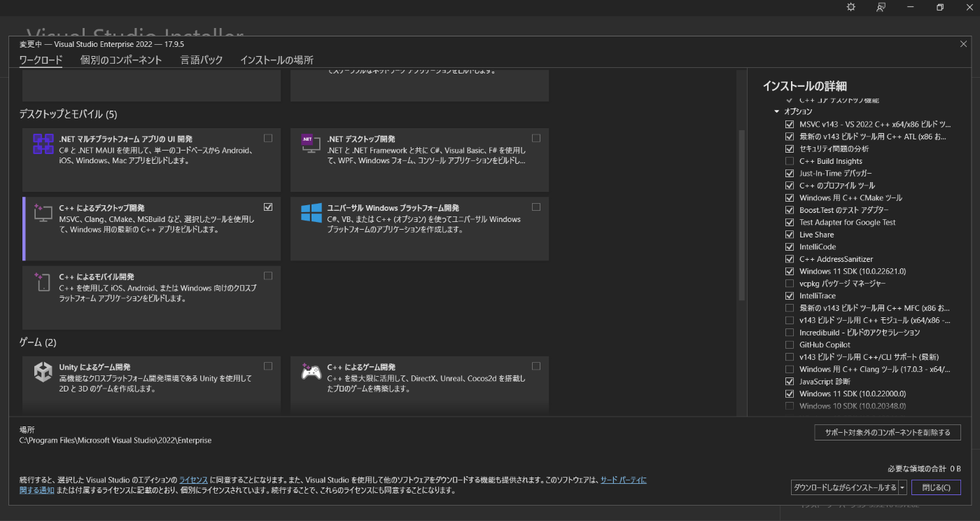Uncheck the セキュリティ問題の分析 option

pyautogui.click(x=790, y=148)
